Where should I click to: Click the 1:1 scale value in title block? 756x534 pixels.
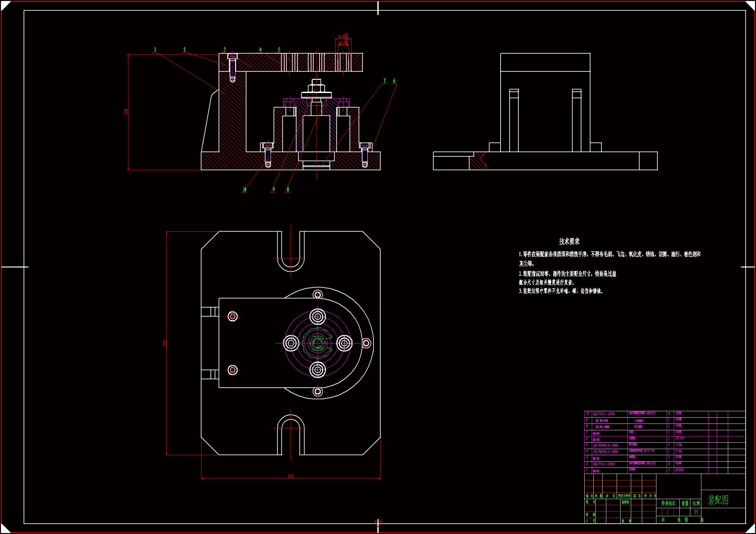pos(696,512)
